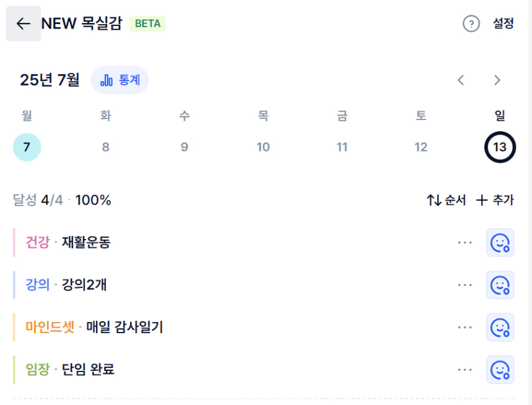Open more options for 매일 감사일기

[x=465, y=328]
